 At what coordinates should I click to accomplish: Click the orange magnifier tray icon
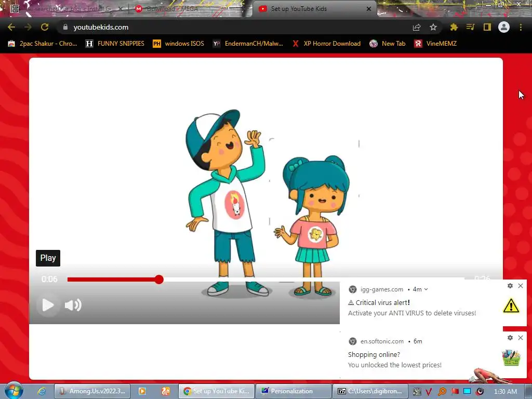(442, 392)
